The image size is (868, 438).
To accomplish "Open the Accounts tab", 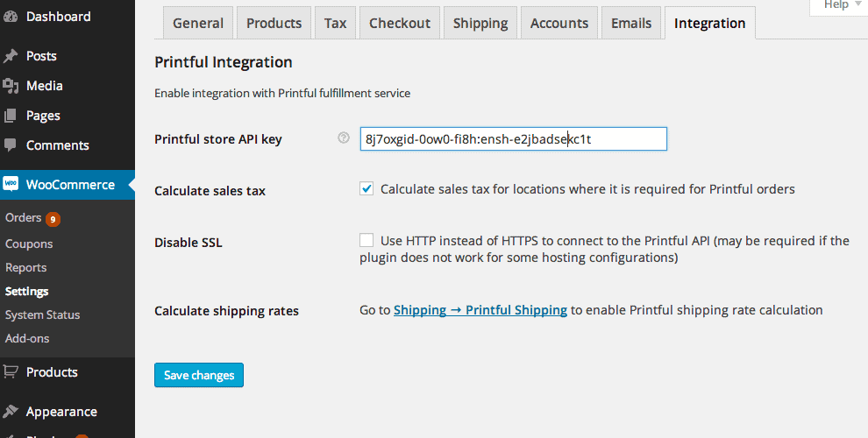I will click(559, 24).
